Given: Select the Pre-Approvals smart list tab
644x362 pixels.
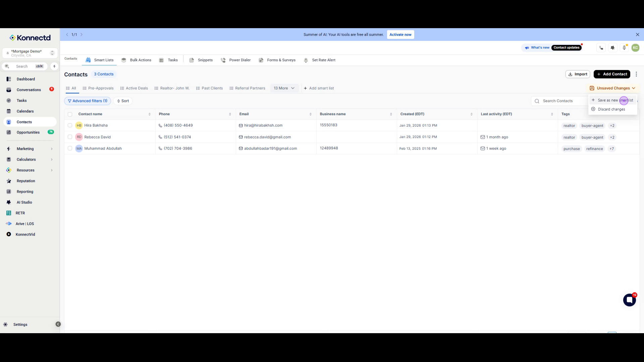Looking at the screenshot, I should (x=98, y=88).
